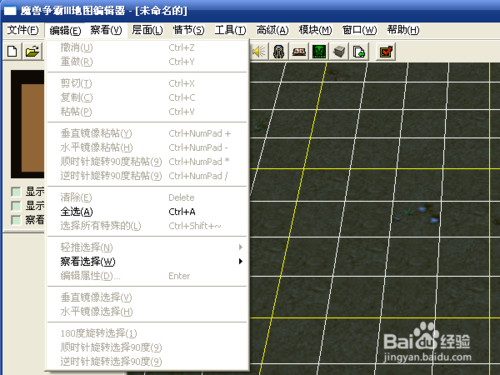Viewport: 500px width, 375px height.
Task: Select the 水平镜像粘帖(H) entry
Action: coord(147,147)
